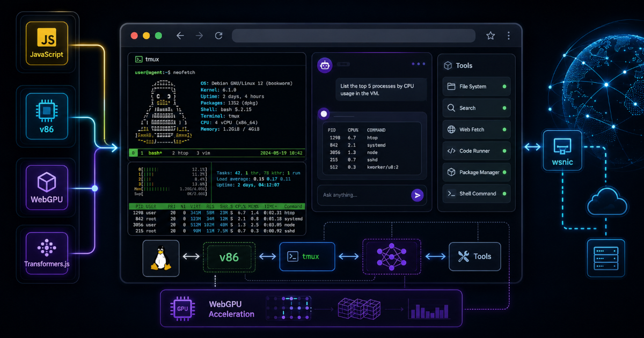The width and height of the screenshot is (644, 338).
Task: Select the File System tool
Action: tap(477, 86)
